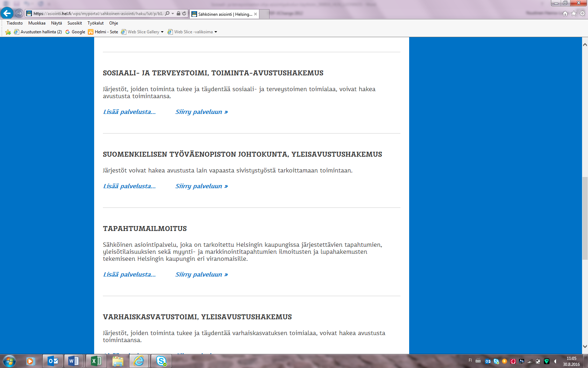The width and height of the screenshot is (588, 368).
Task: Close the Sähköinen asiointi tab
Action: click(x=255, y=14)
